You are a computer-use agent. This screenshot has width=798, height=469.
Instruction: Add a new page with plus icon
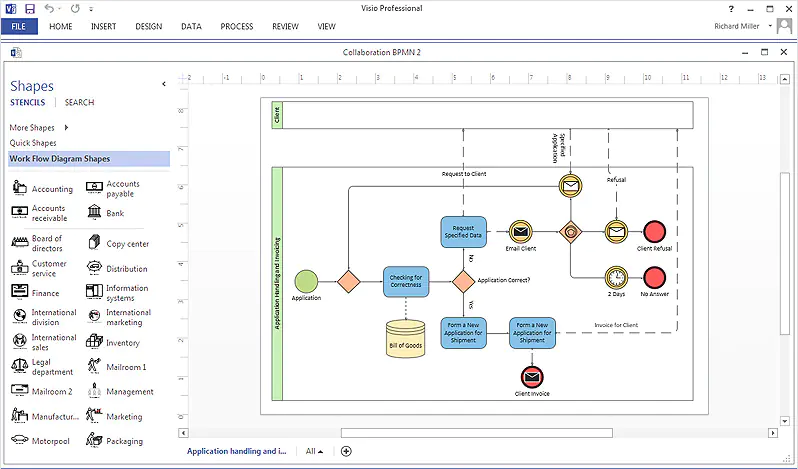[x=346, y=451]
